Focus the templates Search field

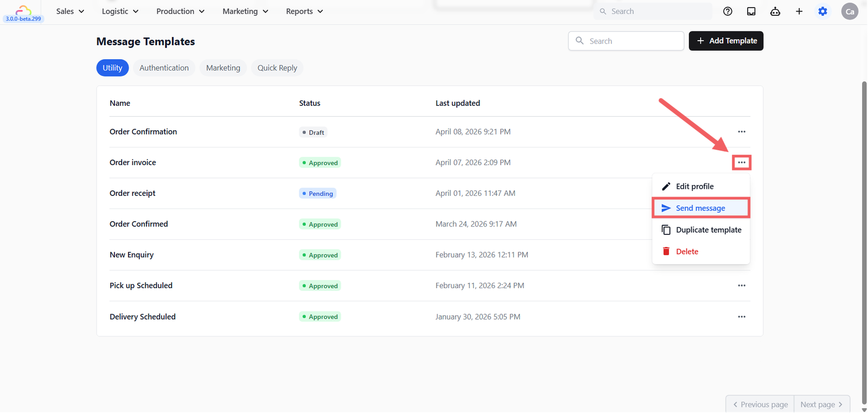coord(626,41)
